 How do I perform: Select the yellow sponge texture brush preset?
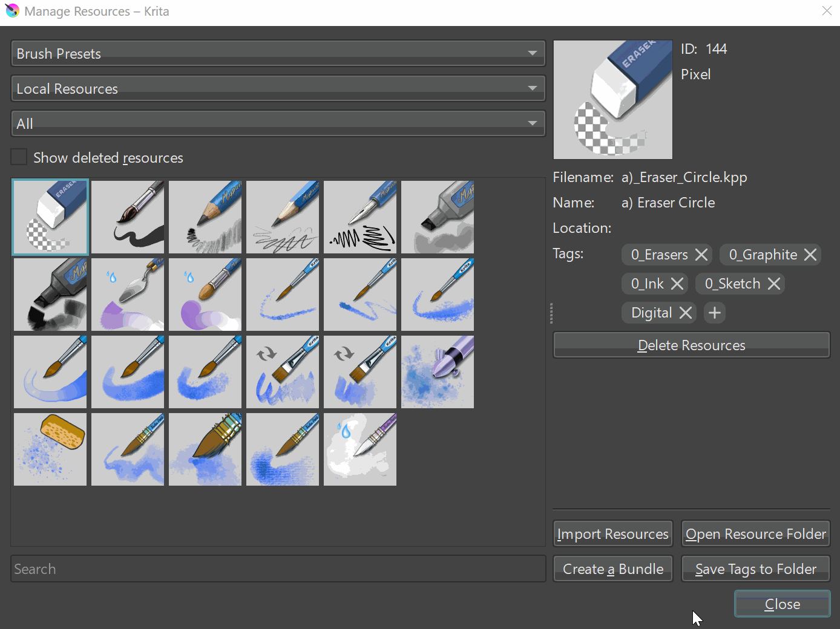click(x=50, y=449)
